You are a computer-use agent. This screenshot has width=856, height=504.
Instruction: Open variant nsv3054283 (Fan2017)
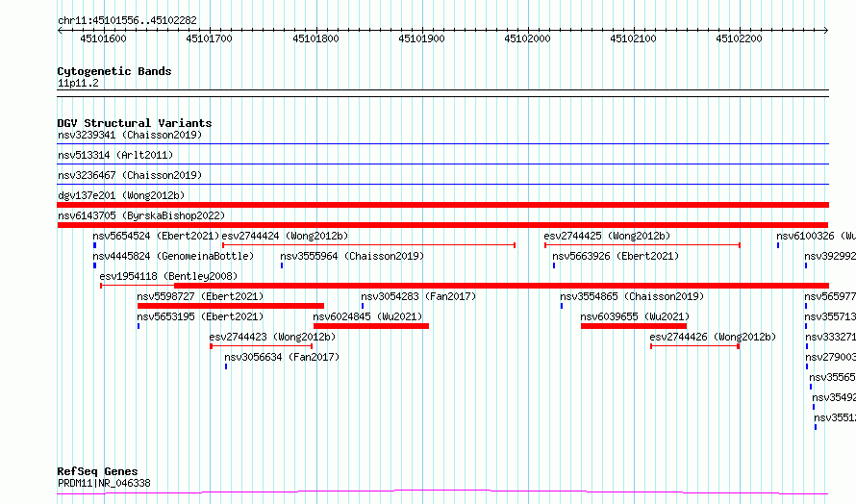click(418, 296)
